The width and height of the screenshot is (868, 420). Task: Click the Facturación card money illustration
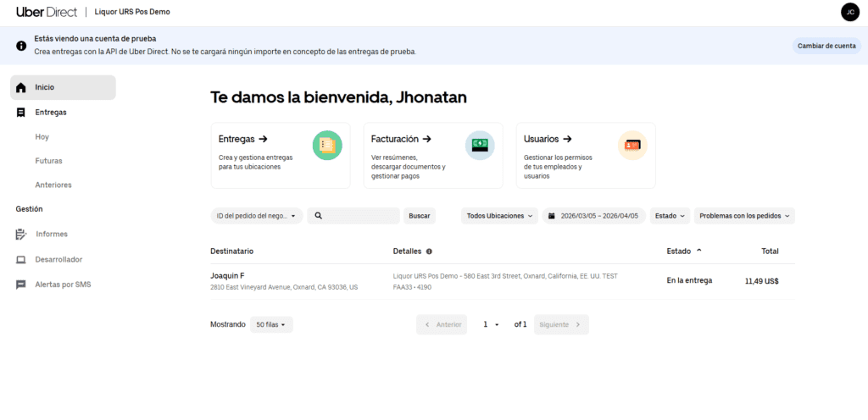[x=480, y=146]
